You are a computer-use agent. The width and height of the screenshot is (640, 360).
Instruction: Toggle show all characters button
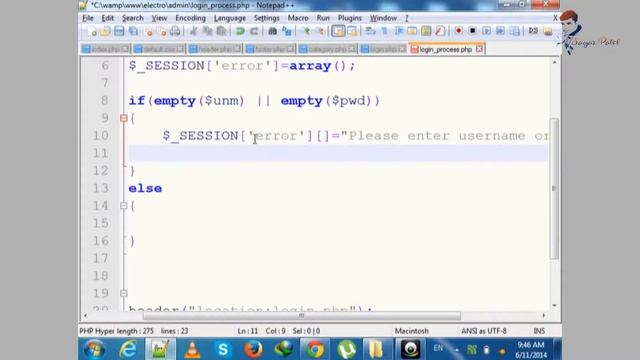[384, 31]
